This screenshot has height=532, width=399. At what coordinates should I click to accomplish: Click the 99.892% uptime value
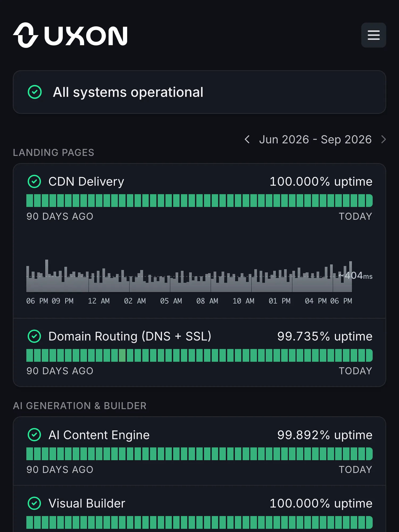325,435
